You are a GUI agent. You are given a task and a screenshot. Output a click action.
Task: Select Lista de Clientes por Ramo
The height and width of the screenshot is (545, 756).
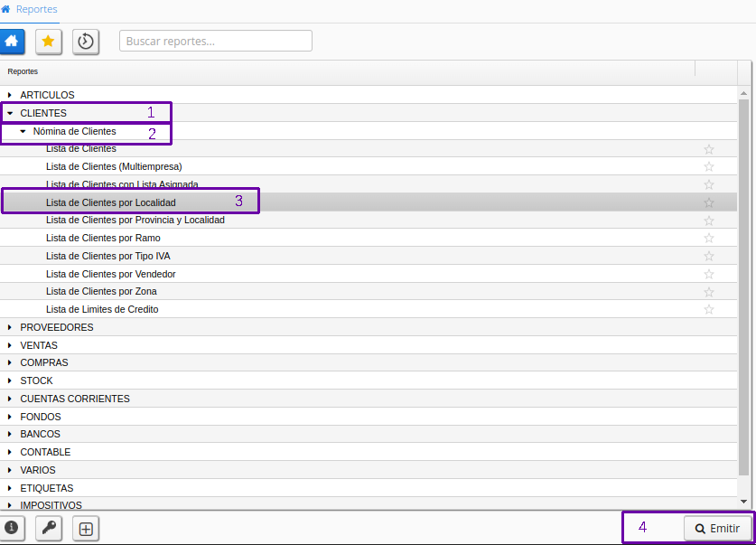pos(103,239)
